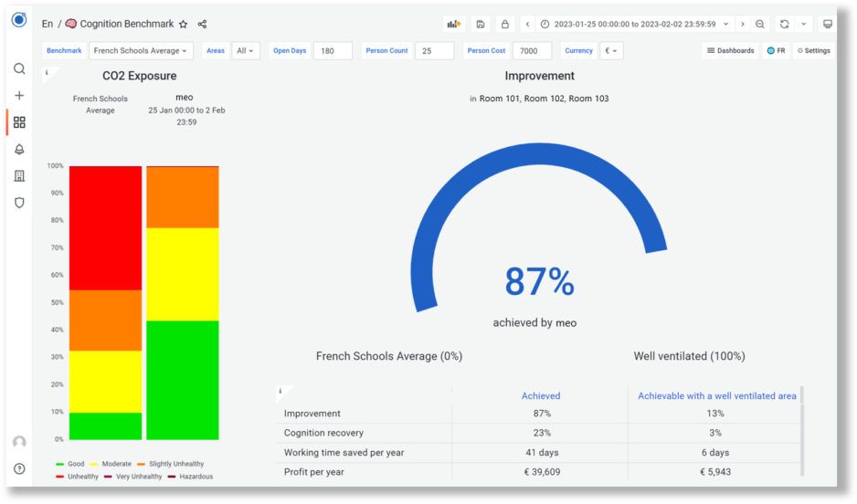
Task: Open the Currency € dropdown
Action: 611,51
